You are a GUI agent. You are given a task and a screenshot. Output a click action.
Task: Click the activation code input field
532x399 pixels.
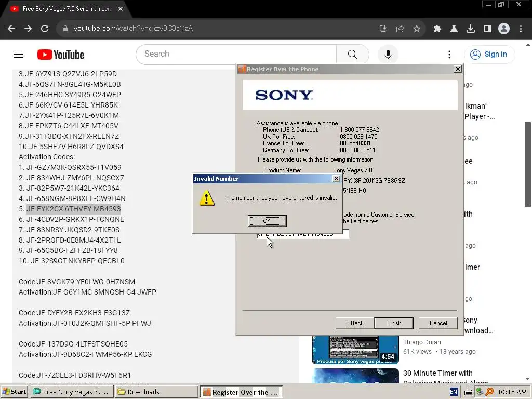click(x=303, y=234)
